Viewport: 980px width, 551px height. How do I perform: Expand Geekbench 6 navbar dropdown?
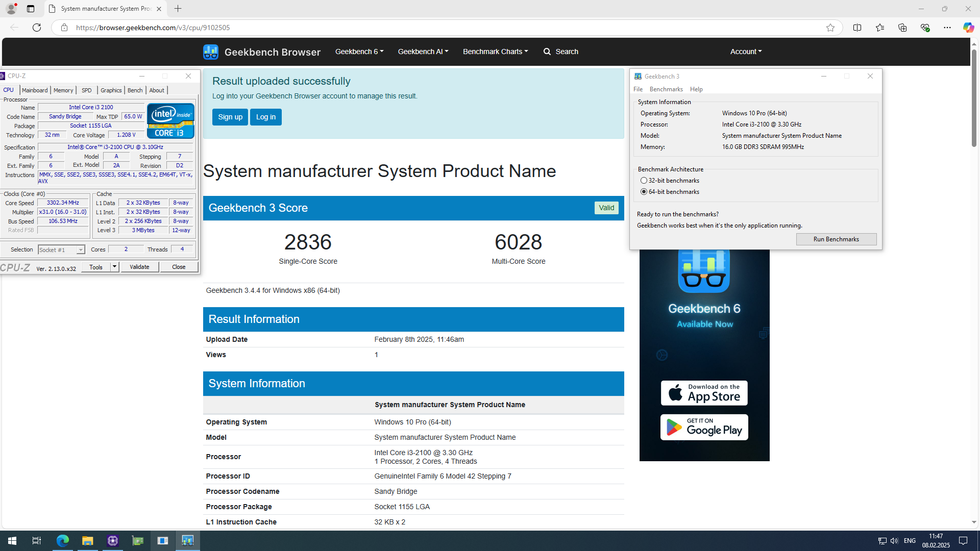359,52
